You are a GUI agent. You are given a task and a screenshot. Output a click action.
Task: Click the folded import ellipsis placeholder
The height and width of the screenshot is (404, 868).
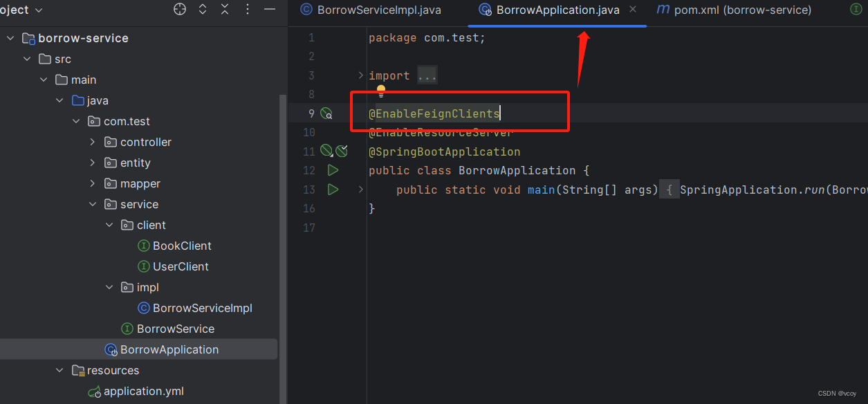tap(427, 75)
